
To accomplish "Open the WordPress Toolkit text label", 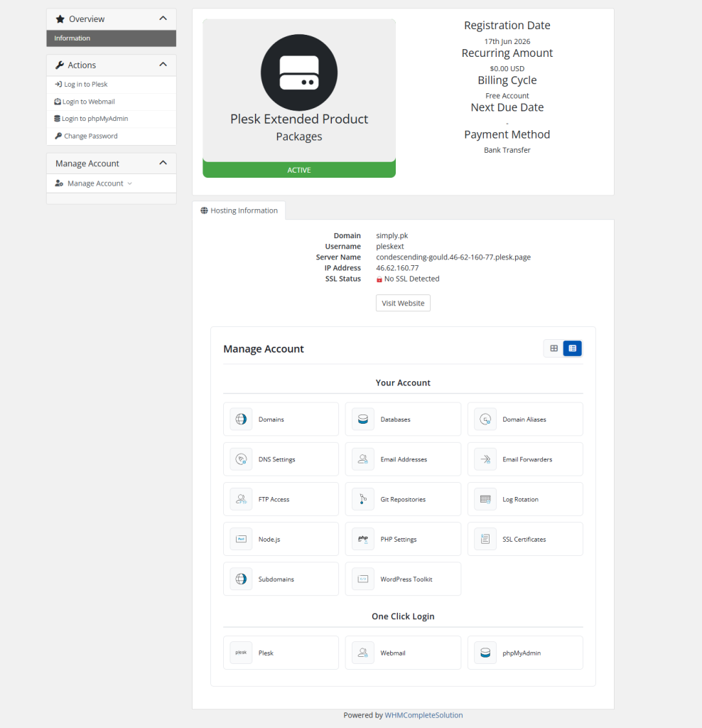I will [x=406, y=579].
